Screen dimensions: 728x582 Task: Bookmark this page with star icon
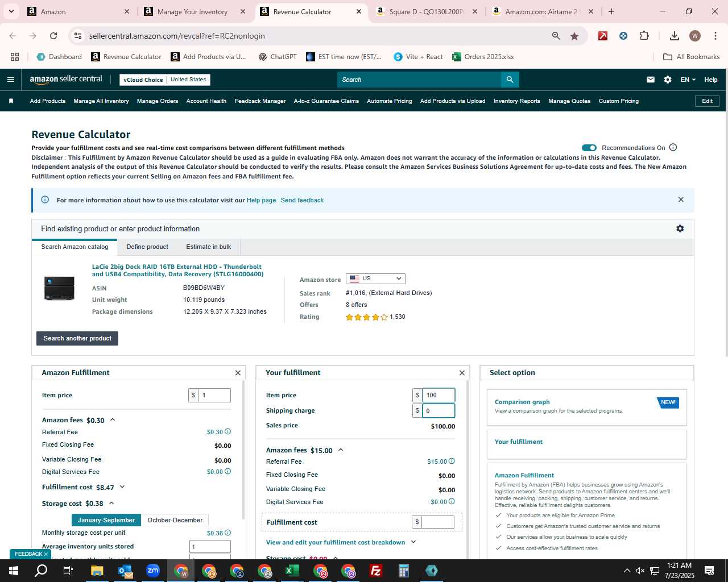[x=574, y=36]
